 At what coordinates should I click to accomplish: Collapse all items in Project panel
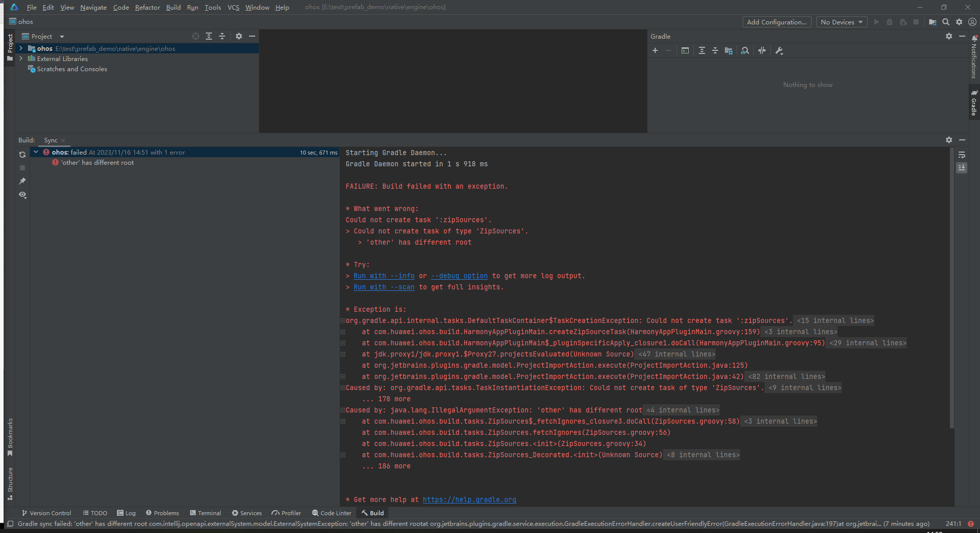point(222,36)
